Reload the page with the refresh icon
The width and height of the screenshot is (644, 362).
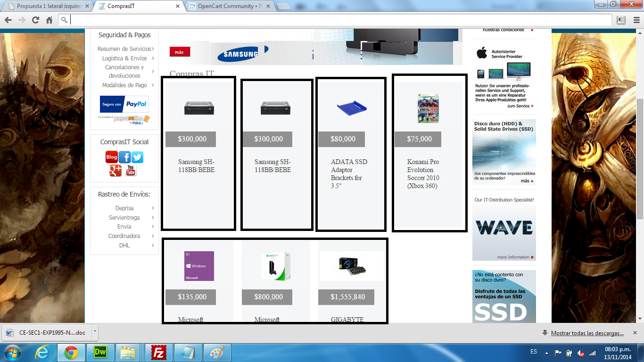pos(35,20)
